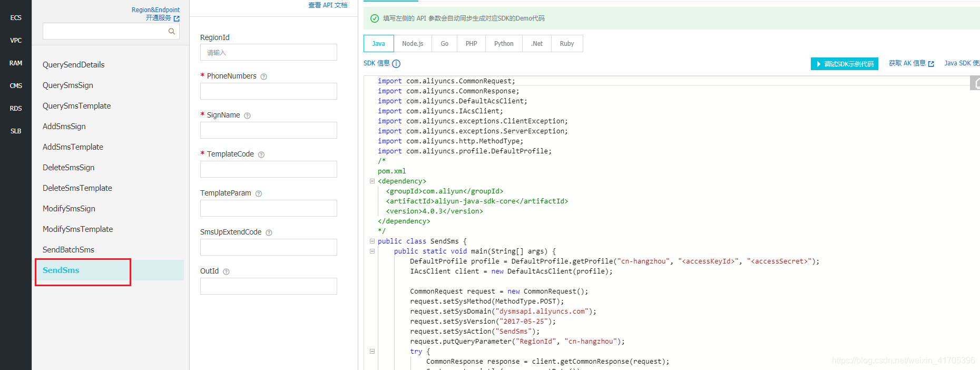Screen dimensions: 980x370
Task: Focus the SmsUpExtendCode input field
Action: point(269,247)
